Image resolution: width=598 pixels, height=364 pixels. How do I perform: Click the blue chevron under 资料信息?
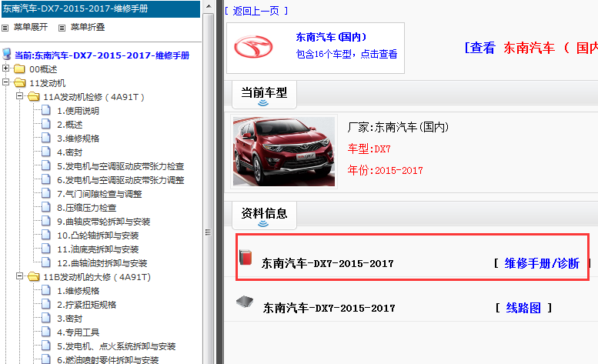[x=263, y=224]
